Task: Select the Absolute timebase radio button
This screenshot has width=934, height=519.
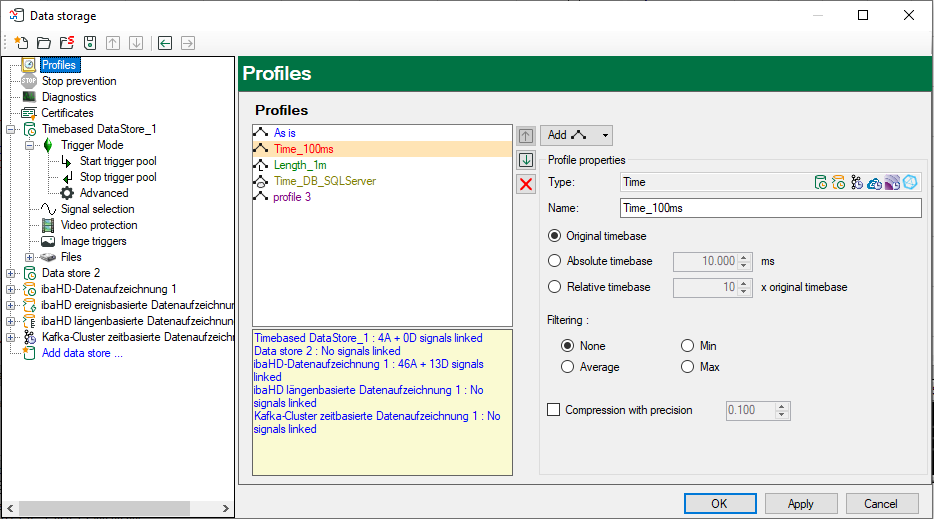Action: pyautogui.click(x=555, y=261)
